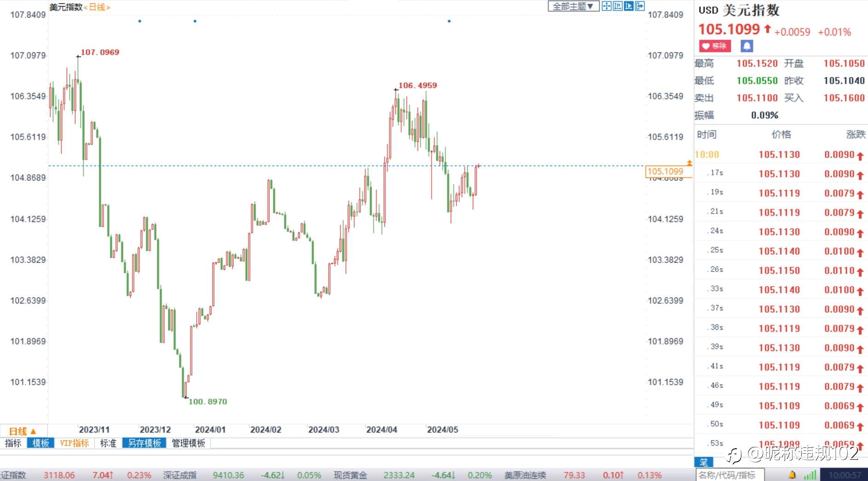Click the 100.8970 low price label
868x481 pixels.
[208, 402]
